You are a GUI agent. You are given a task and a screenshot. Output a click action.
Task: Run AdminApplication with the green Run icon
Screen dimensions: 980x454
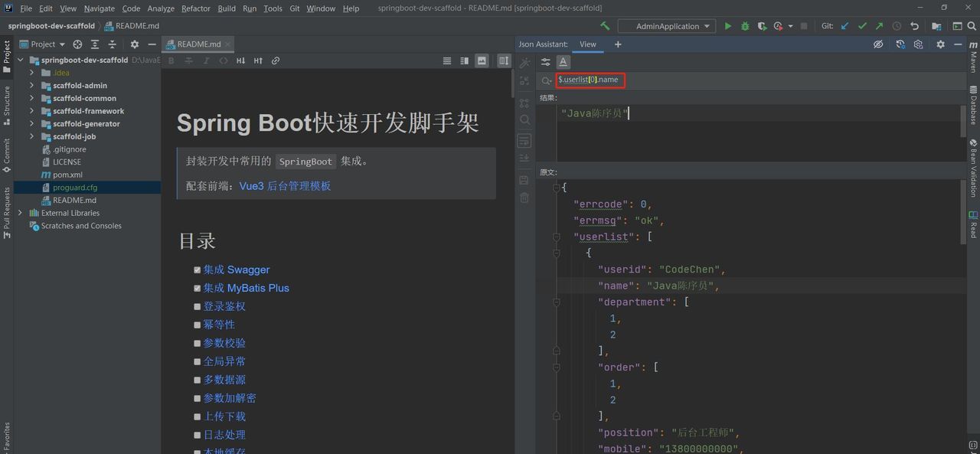[x=728, y=25]
